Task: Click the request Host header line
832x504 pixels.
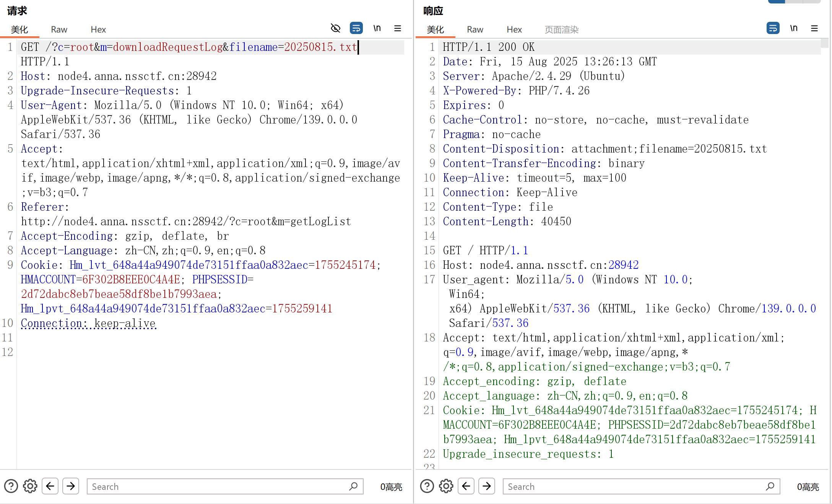Action: tap(119, 76)
